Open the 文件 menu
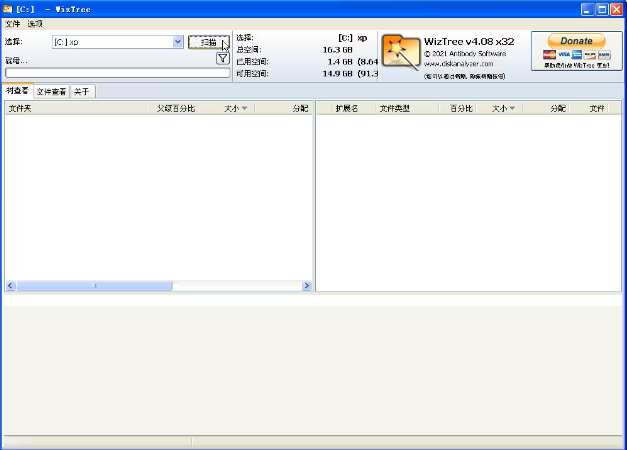 pos(12,24)
